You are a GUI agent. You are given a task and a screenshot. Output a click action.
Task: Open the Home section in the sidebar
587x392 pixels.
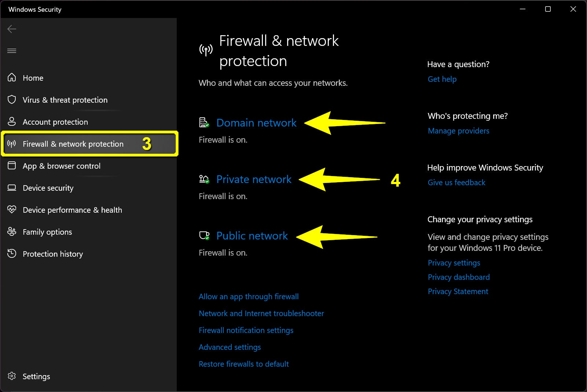[33, 78]
